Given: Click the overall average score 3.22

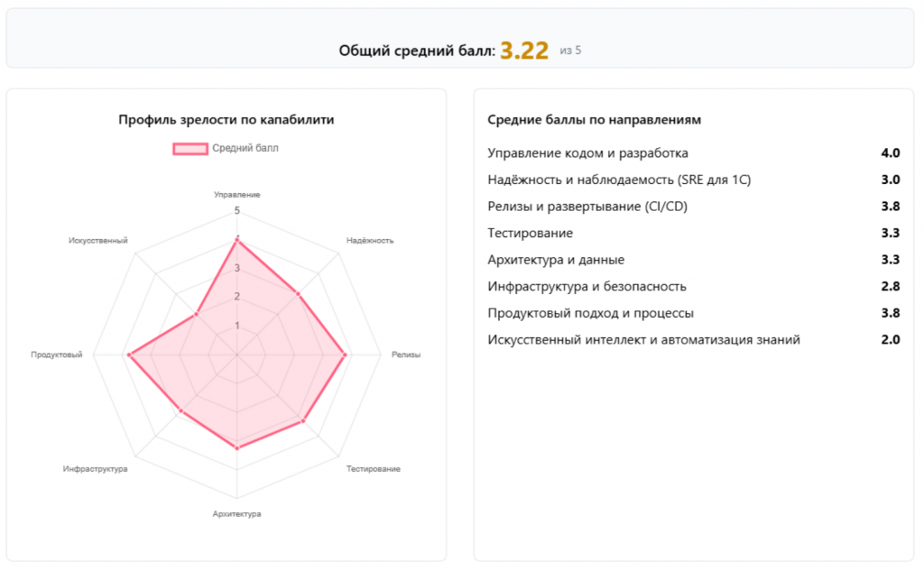Looking at the screenshot, I should pos(524,51).
